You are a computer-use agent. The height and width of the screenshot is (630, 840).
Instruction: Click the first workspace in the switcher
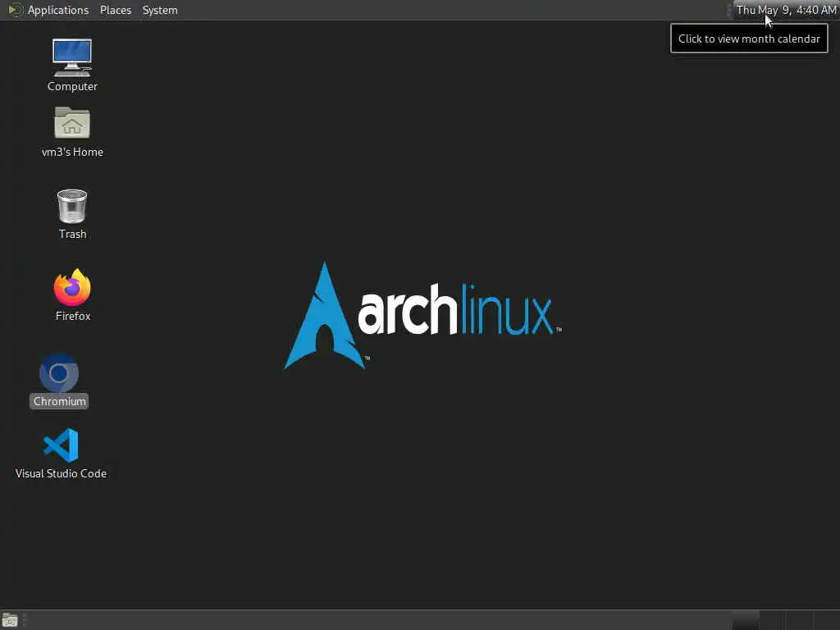pyautogui.click(x=746, y=620)
